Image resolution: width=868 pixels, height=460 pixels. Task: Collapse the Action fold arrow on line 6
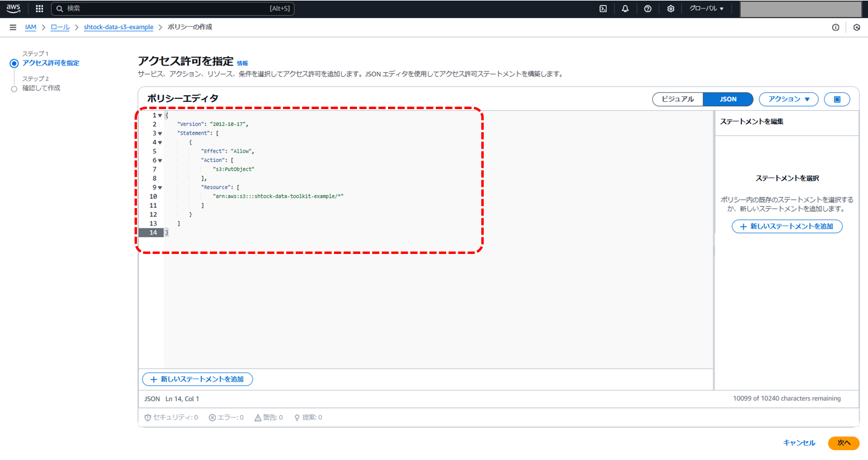[x=160, y=161]
